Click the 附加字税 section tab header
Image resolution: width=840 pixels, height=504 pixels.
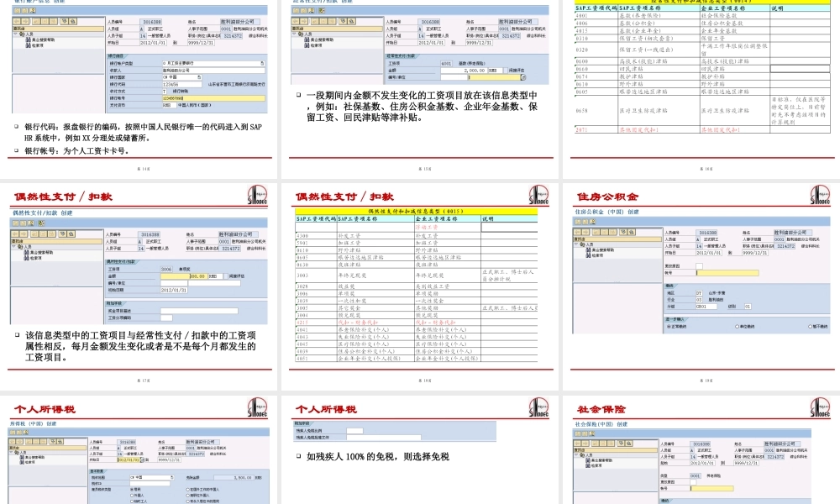tap(302, 423)
